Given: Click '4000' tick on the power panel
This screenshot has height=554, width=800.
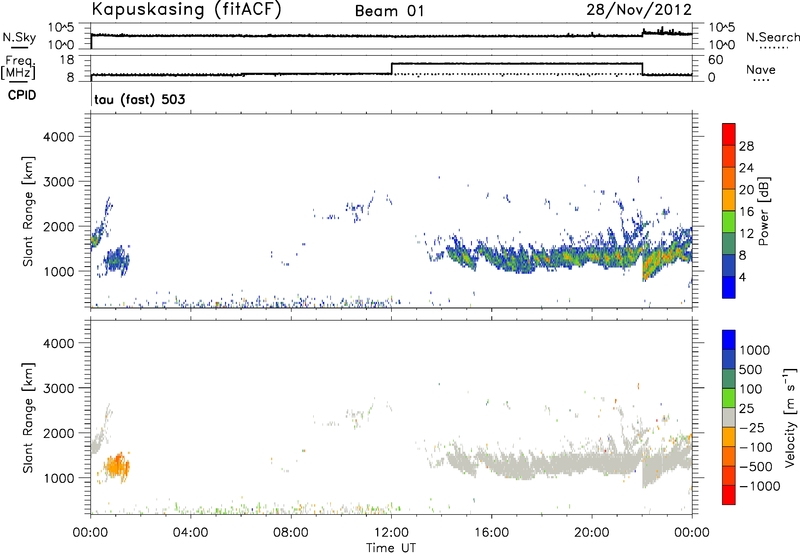Looking at the screenshot, I should click(59, 137).
